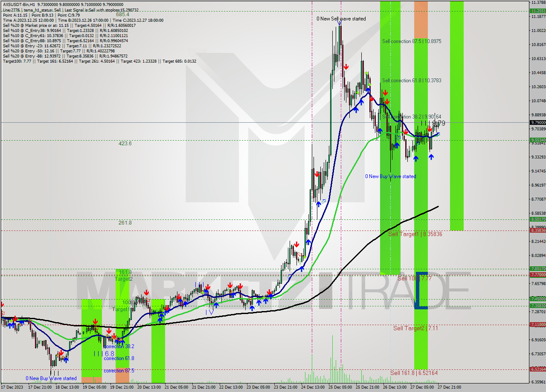Click the '19 Dec 21:00' time axis label
The image size is (546, 392).
click(x=122, y=388)
